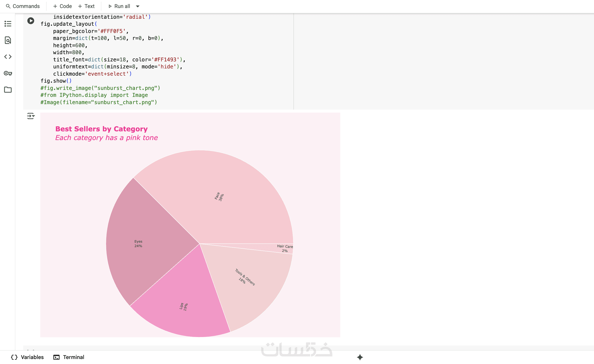Open the Variables panel

[x=27, y=357]
